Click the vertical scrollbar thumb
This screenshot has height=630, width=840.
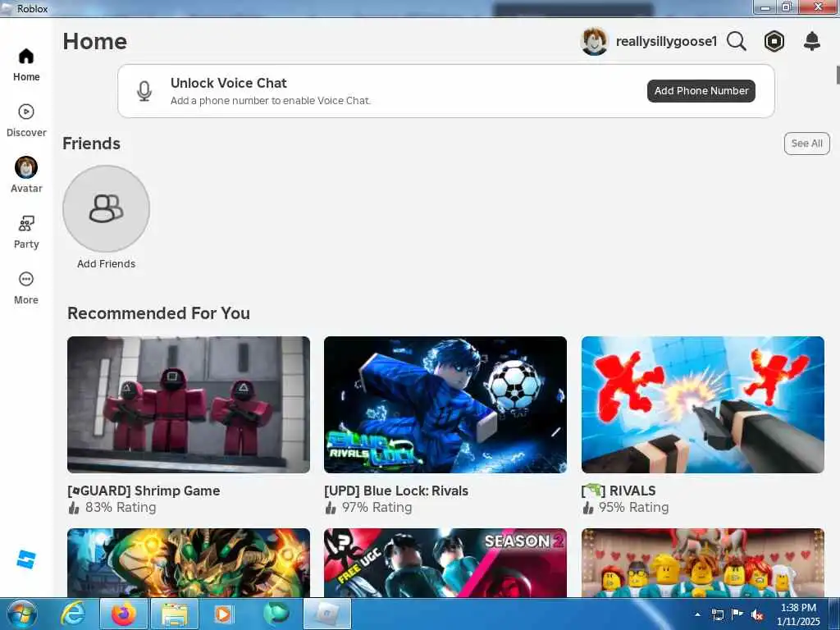838,75
